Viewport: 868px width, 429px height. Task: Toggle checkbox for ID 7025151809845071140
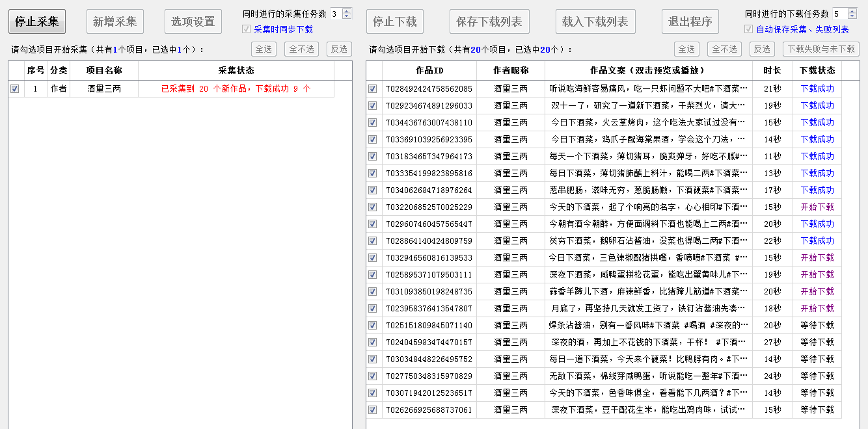point(373,326)
